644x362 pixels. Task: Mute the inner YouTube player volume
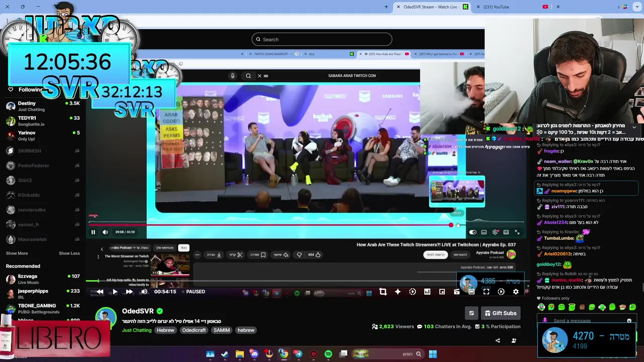coord(105,232)
